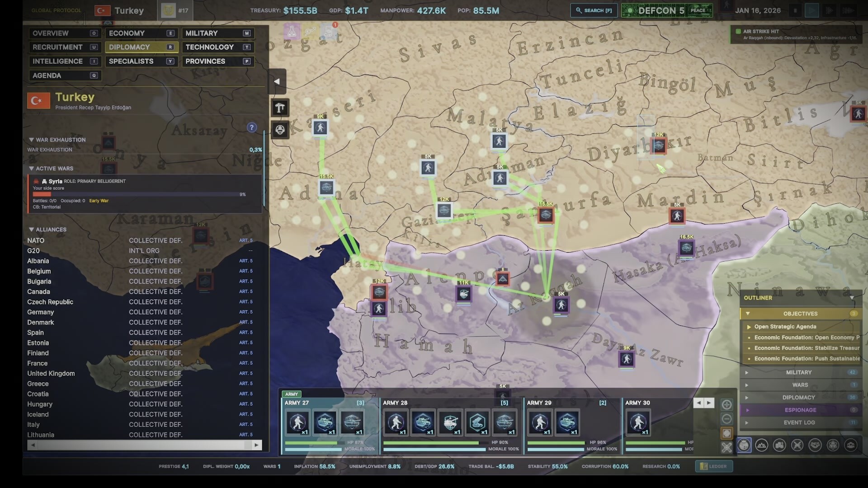868x488 pixels.
Task: Open the Technology tab
Action: click(218, 47)
